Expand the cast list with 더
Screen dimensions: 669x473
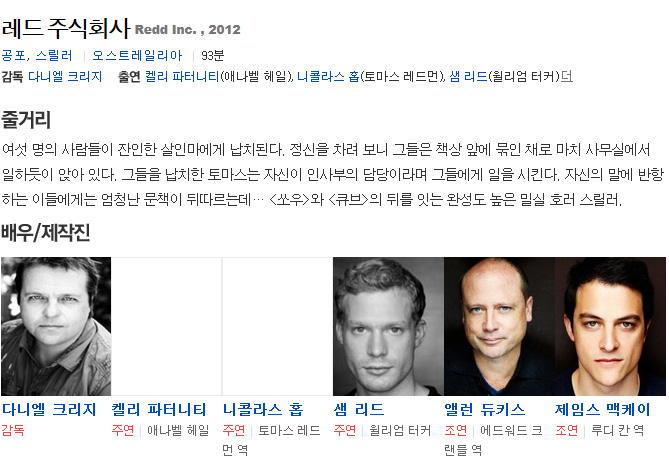tap(567, 76)
